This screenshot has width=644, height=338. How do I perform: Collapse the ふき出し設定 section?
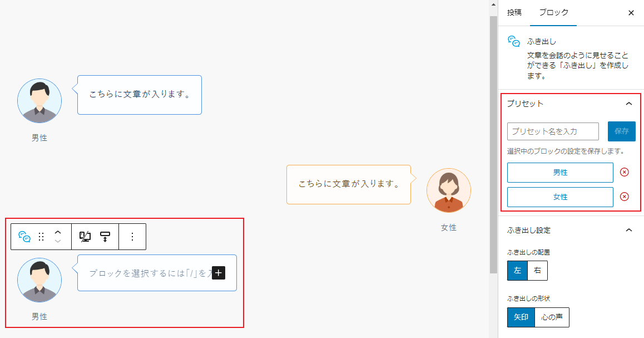(629, 230)
